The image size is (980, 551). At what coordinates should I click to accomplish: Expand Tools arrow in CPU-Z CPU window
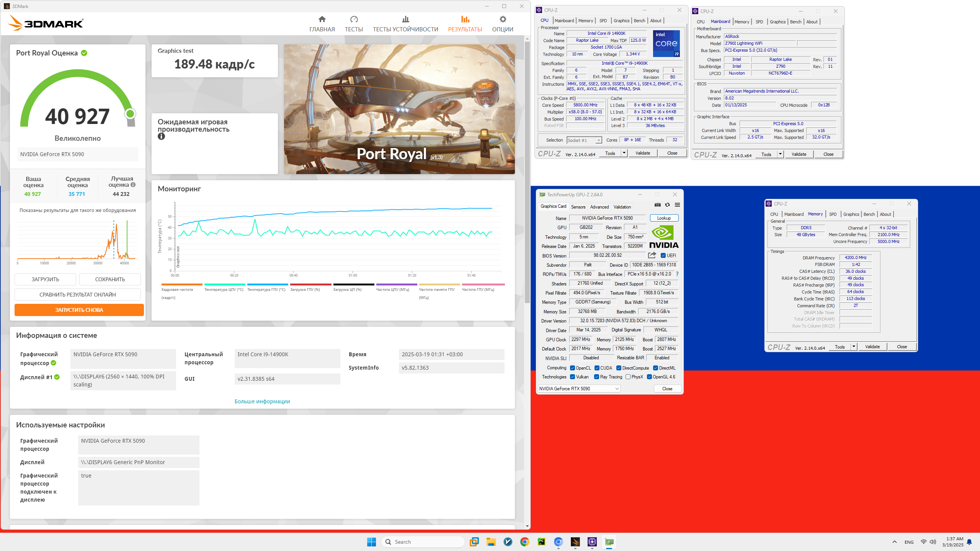pyautogui.click(x=624, y=153)
